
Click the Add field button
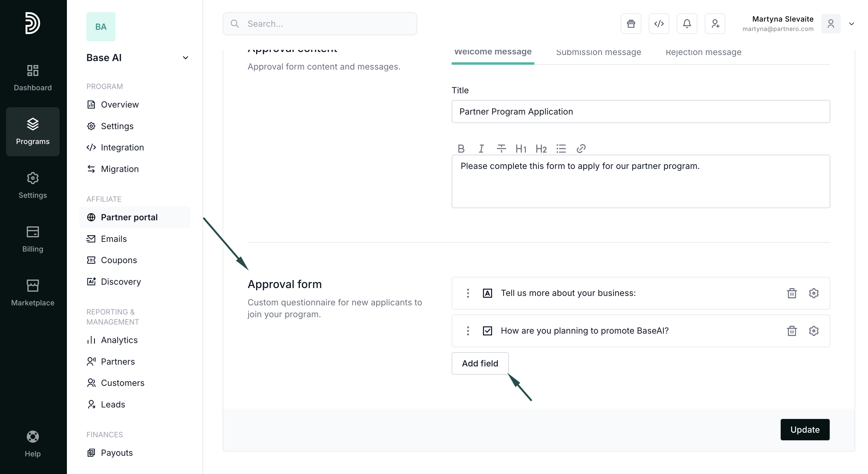(x=480, y=364)
